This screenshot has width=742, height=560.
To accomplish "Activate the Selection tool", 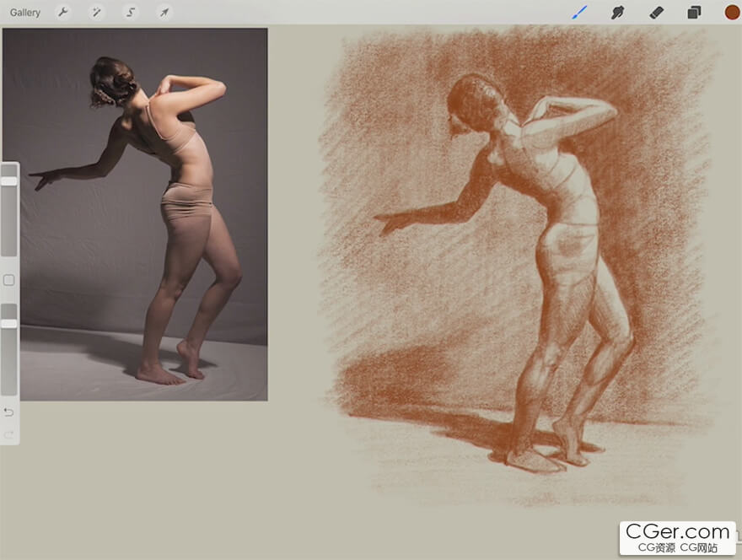I will [x=131, y=13].
